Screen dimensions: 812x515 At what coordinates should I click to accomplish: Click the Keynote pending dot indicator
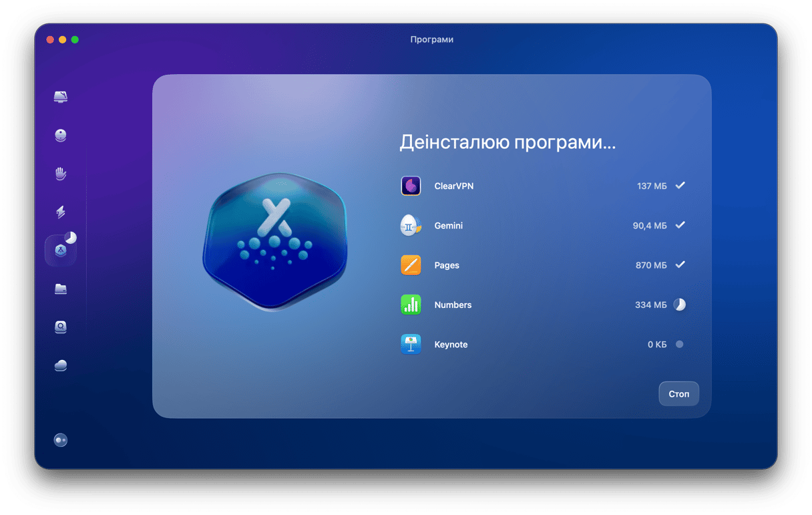point(680,345)
